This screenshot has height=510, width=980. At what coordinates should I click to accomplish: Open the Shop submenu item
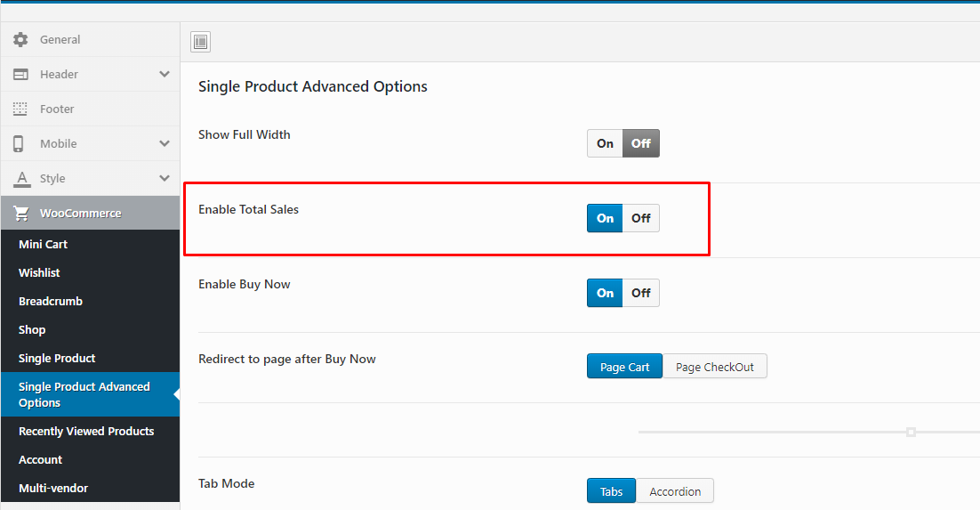click(90, 330)
